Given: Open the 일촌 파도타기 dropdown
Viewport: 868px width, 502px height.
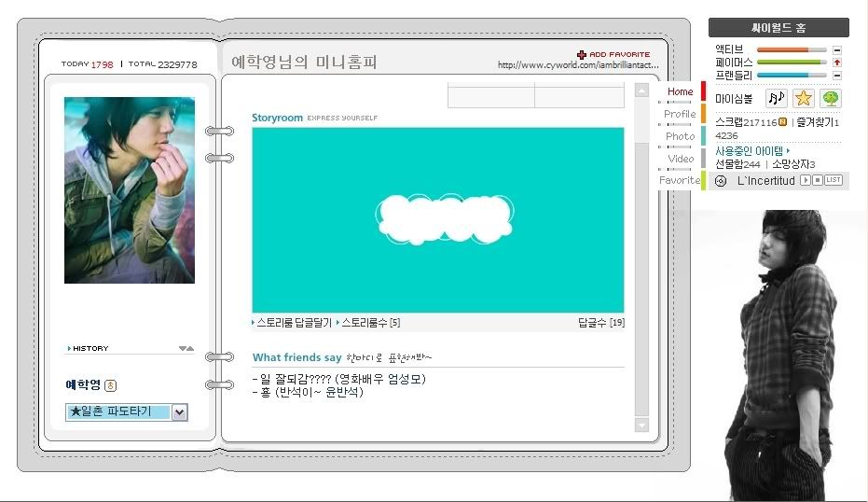Looking at the screenshot, I should coord(180,411).
